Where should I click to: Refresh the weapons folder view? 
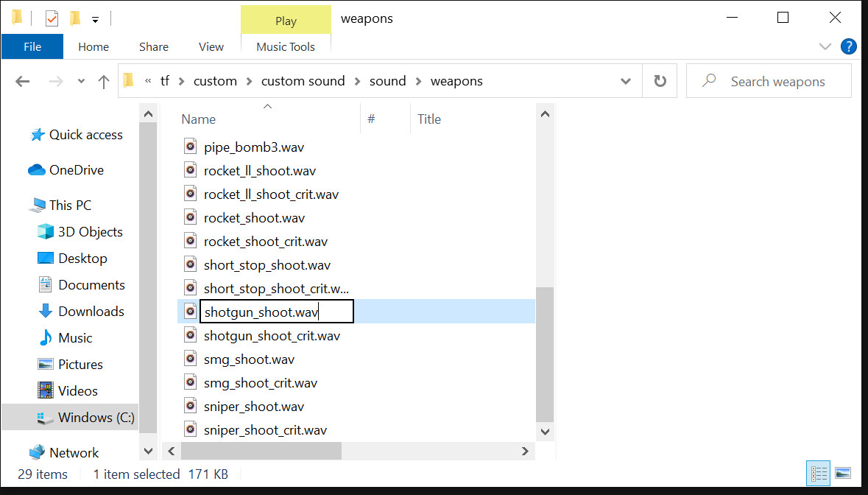coord(660,81)
